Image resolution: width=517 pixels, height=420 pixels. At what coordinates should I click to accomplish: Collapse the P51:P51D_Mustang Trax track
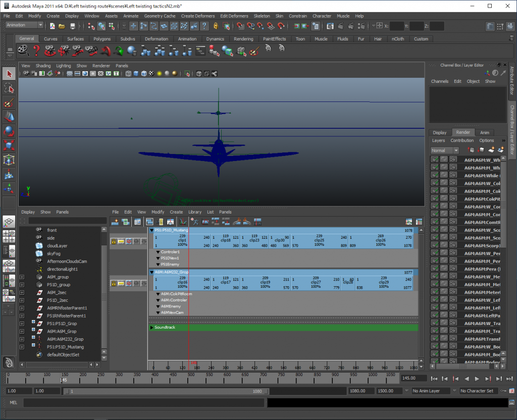[x=151, y=230]
